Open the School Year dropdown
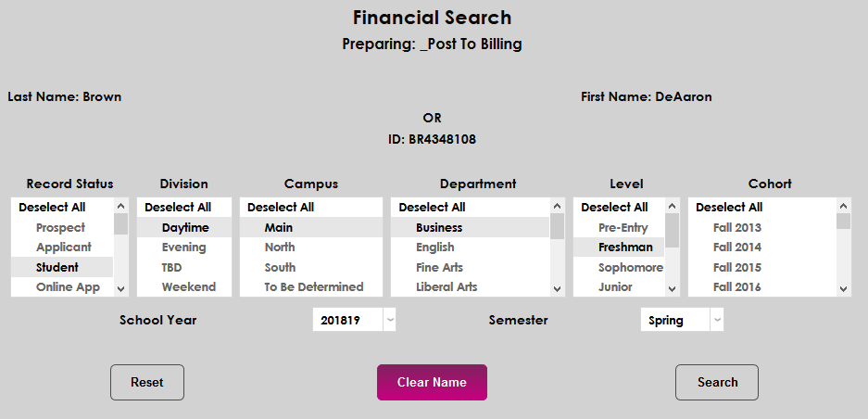 coord(390,320)
